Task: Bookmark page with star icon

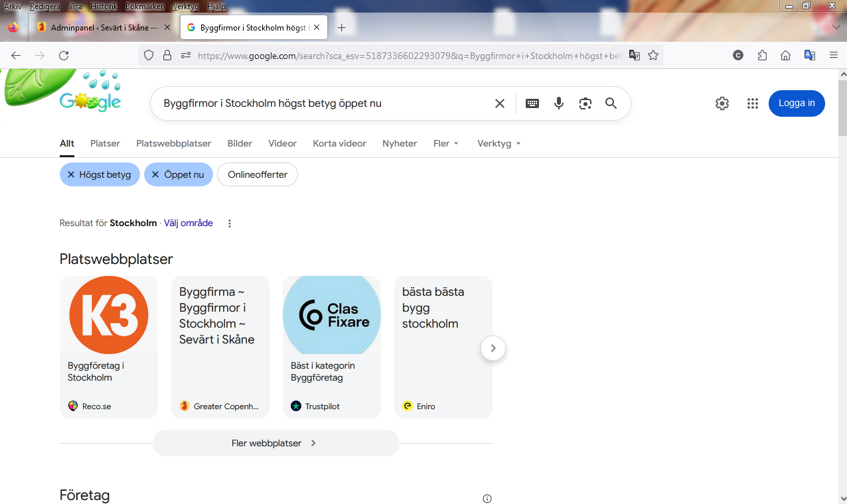Action: [653, 56]
